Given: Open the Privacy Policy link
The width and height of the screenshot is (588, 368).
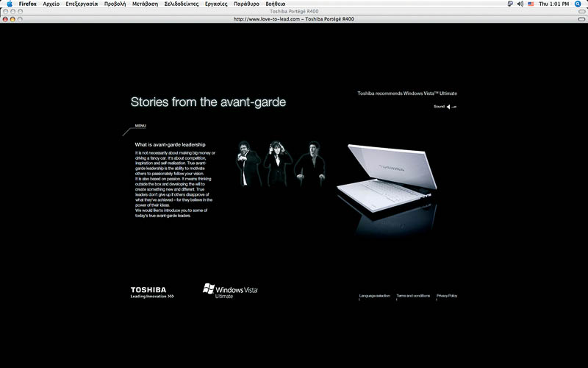Looking at the screenshot, I should tap(447, 296).
